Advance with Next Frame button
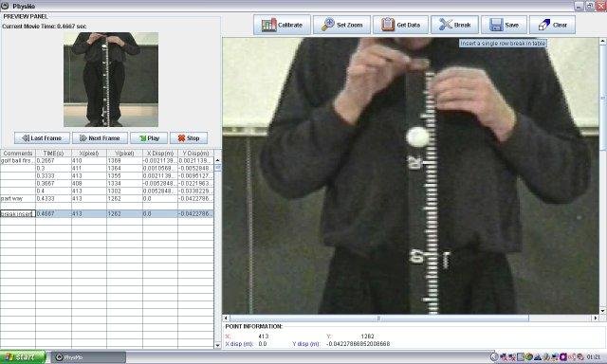The width and height of the screenshot is (607, 364). click(x=100, y=138)
